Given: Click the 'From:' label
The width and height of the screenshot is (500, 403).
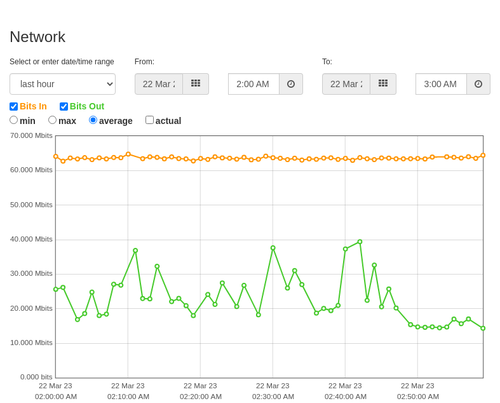Looking at the screenshot, I should 144,62.
